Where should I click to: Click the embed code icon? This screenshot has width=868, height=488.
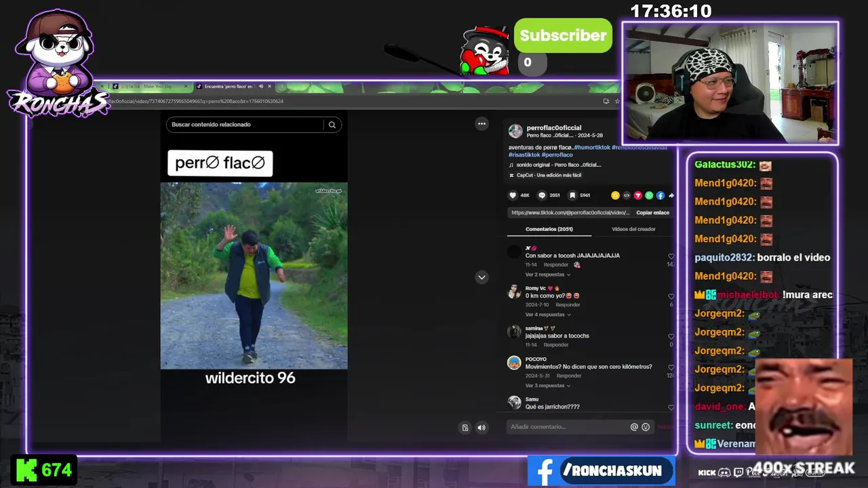click(x=627, y=195)
